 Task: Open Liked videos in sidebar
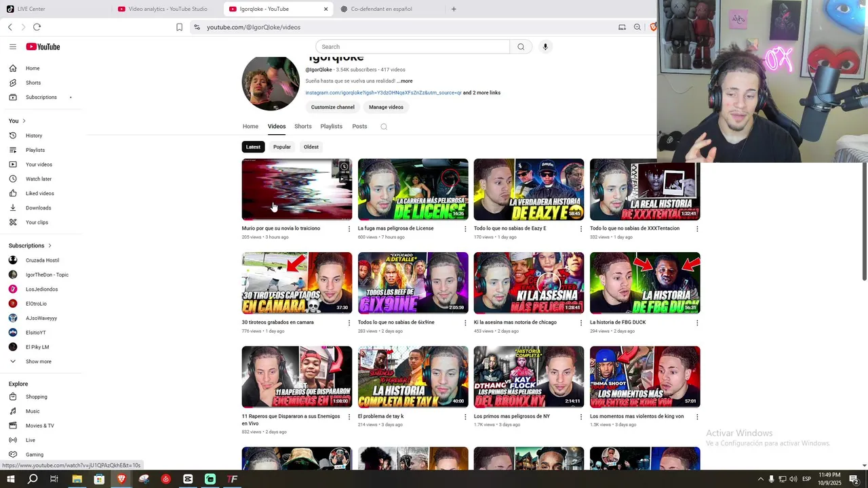[x=41, y=193]
